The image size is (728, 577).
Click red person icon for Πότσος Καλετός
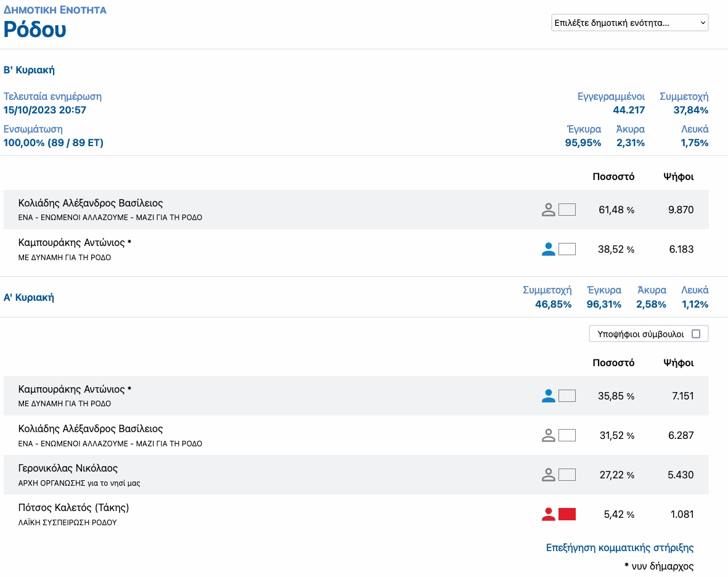(x=549, y=514)
